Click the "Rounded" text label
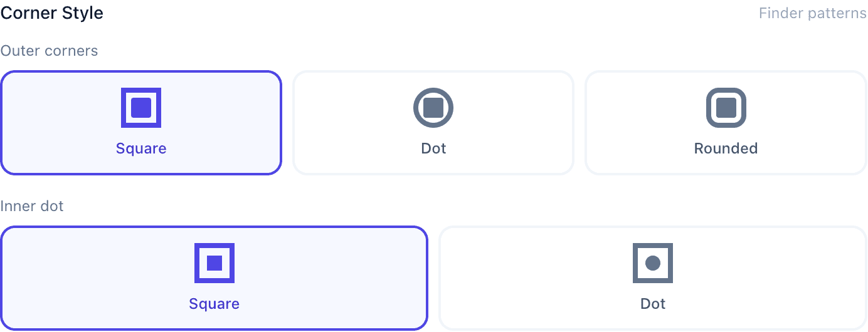This screenshot has width=868, height=332. [726, 148]
